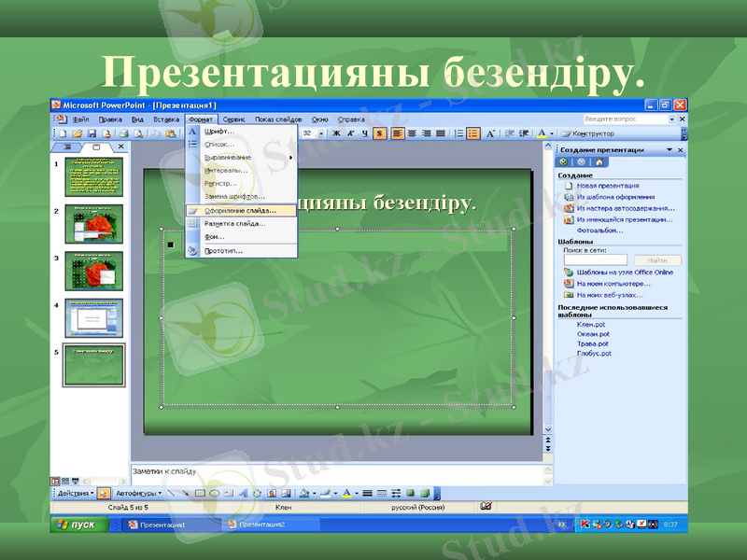Screen dimensions: 747x560
Task: Click the Найти search button
Action: pos(658,259)
